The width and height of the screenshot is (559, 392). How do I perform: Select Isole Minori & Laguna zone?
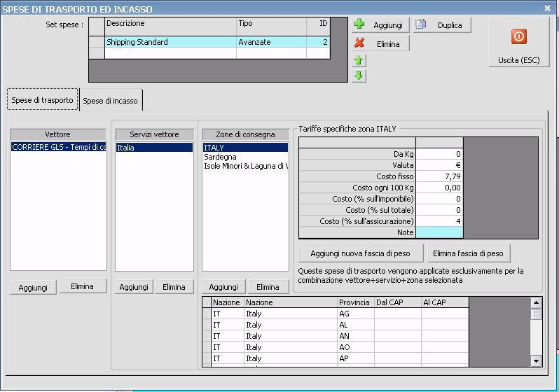pyautogui.click(x=245, y=166)
